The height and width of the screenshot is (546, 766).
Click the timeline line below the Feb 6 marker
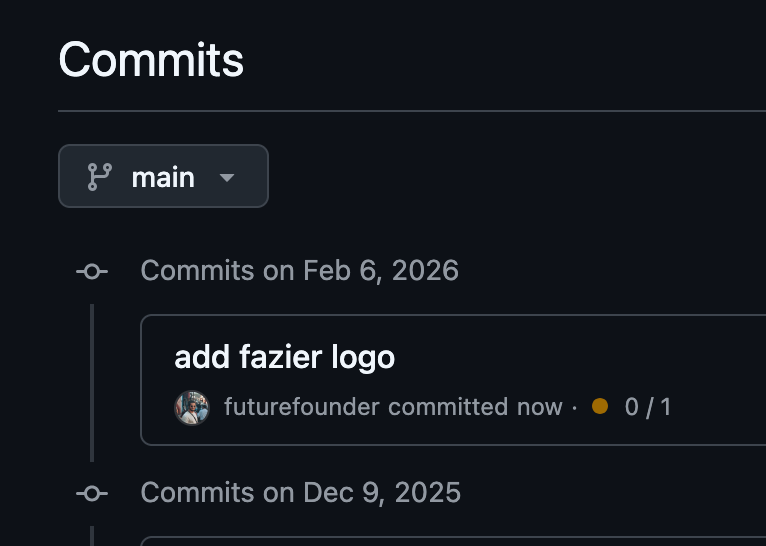pyautogui.click(x=92, y=380)
